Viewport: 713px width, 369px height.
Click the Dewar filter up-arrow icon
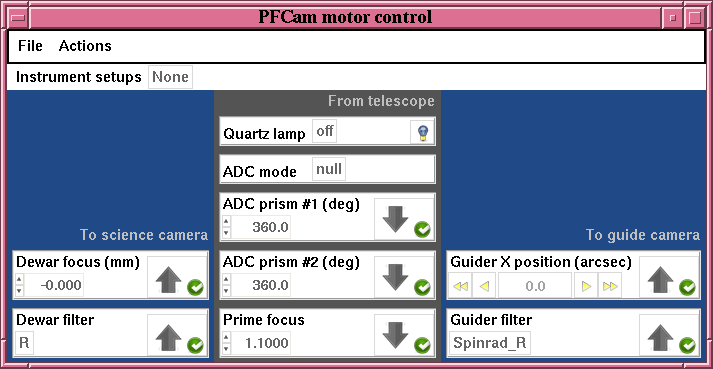pyautogui.click(x=168, y=338)
